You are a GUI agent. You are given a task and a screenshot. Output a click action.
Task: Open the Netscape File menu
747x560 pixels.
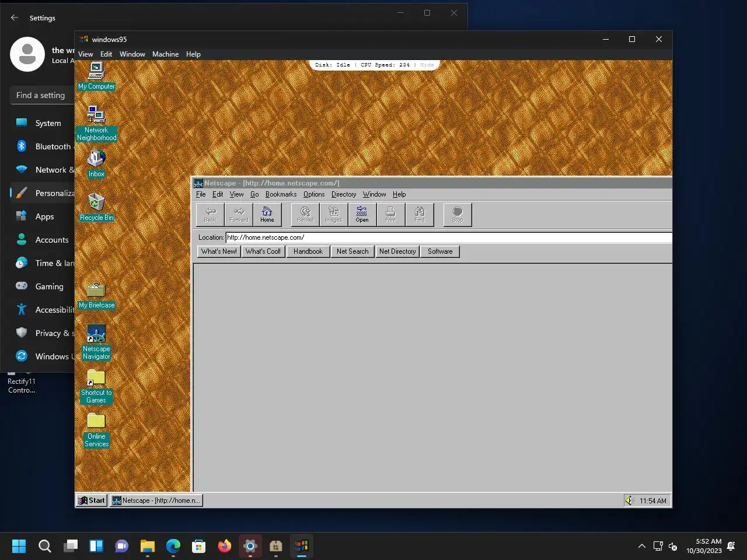[x=201, y=194]
